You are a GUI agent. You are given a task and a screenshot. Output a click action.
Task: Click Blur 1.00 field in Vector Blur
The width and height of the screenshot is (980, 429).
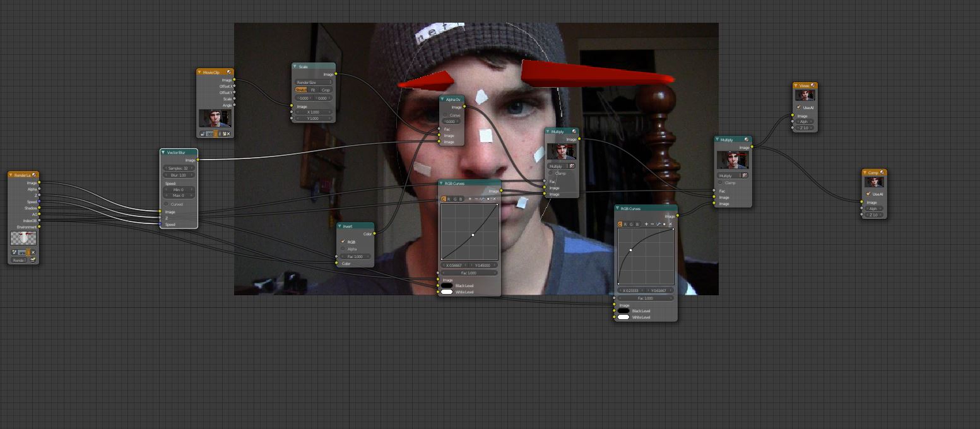coord(179,175)
